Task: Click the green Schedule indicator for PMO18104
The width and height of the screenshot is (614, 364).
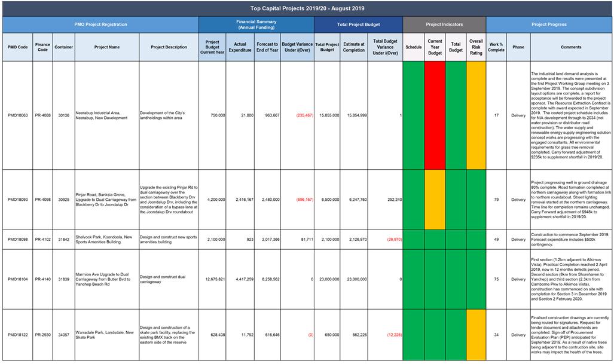Action: click(413, 279)
